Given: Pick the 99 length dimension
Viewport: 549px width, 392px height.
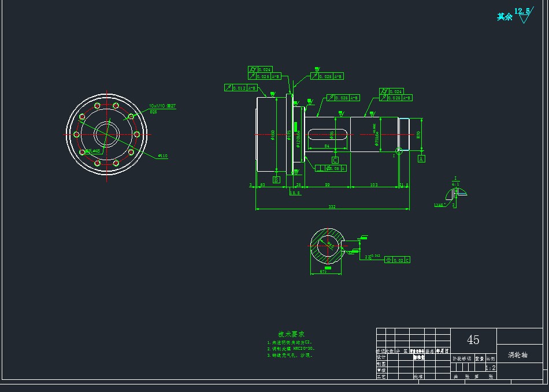Looking at the screenshot, I should 327,184.
